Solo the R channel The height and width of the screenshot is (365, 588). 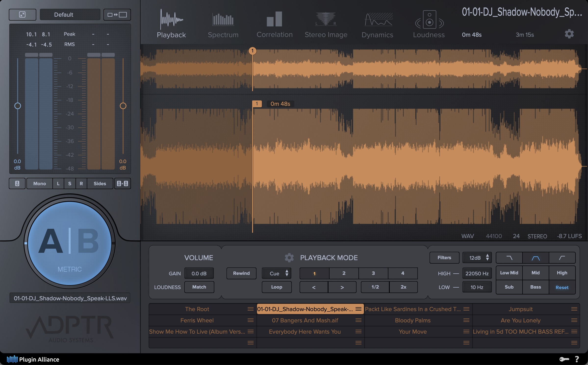[x=81, y=183]
